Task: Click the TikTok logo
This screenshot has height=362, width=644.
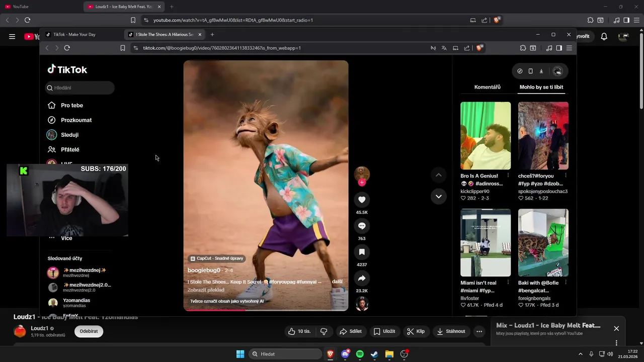Action: click(x=67, y=69)
